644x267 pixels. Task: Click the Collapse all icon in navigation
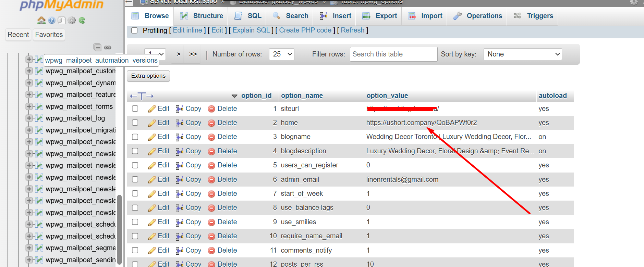pyautogui.click(x=97, y=47)
